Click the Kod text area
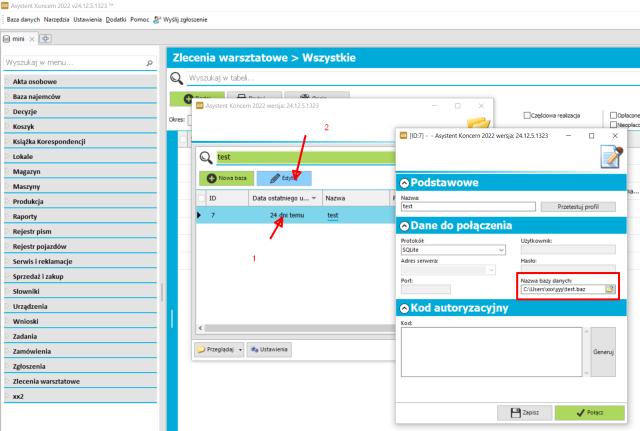 tap(491, 352)
